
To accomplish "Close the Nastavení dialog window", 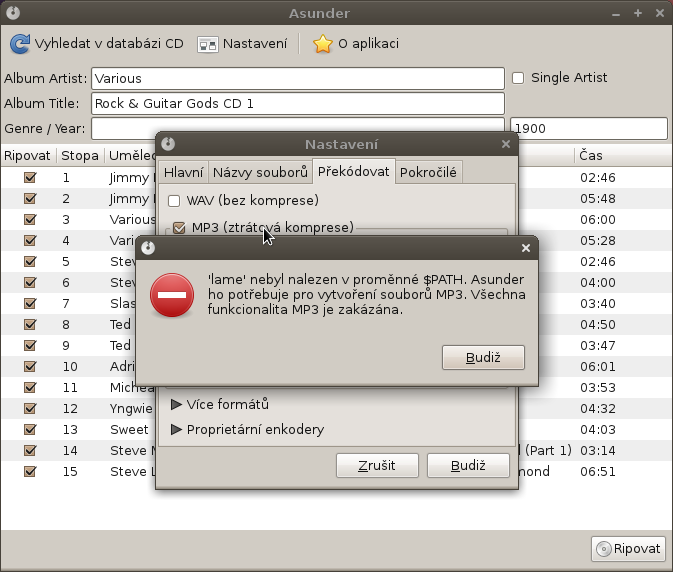I will click(506, 144).
